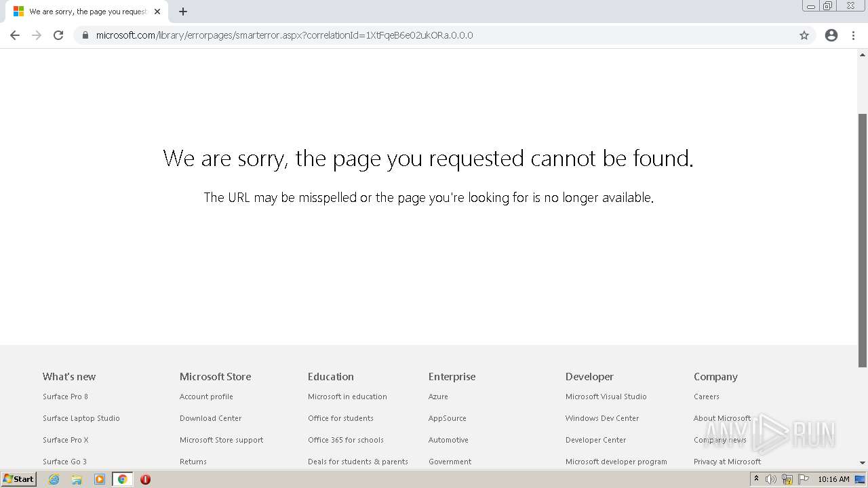Open the Windows Start button

coord(19,479)
